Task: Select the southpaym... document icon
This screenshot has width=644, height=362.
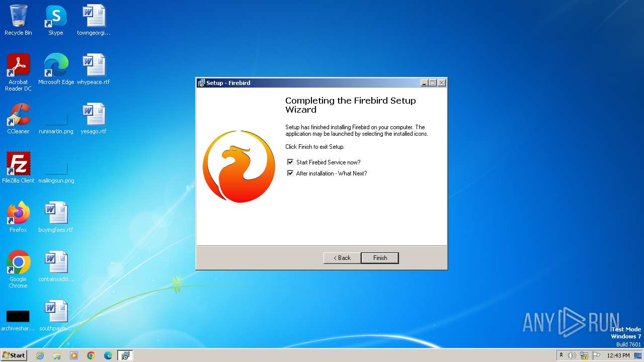Action: click(x=56, y=316)
